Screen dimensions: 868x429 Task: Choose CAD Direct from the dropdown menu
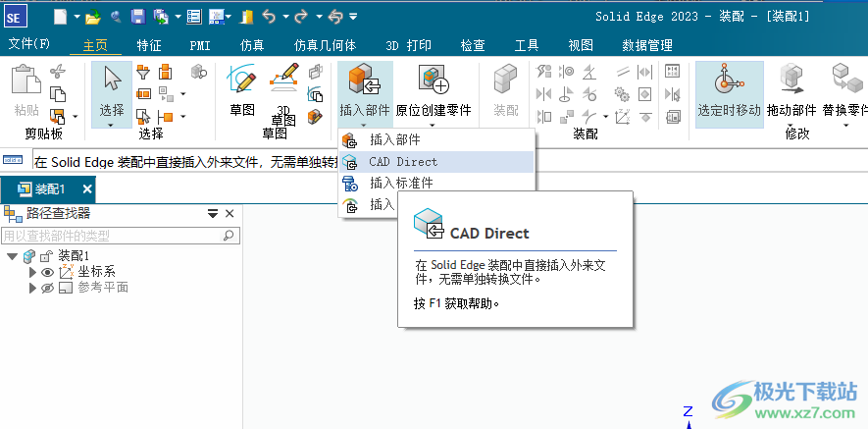[x=436, y=162]
